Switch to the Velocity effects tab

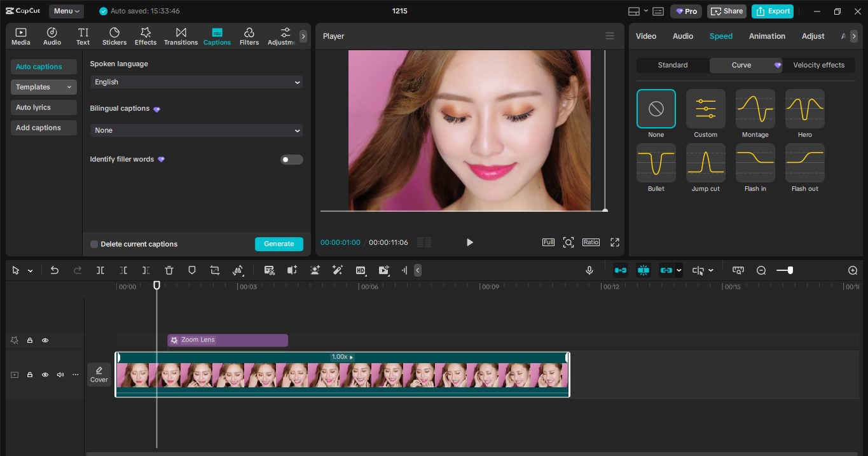(819, 65)
